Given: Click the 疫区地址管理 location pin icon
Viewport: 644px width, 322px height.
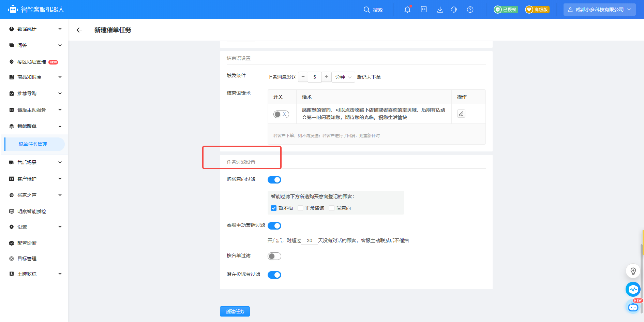Looking at the screenshot, I should (12, 62).
